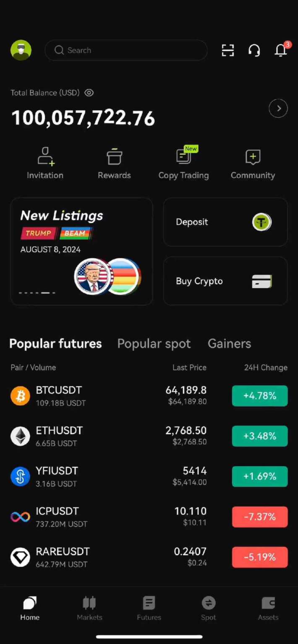Image resolution: width=298 pixels, height=644 pixels.
Task: Open the Search bar
Action: pyautogui.click(x=126, y=50)
